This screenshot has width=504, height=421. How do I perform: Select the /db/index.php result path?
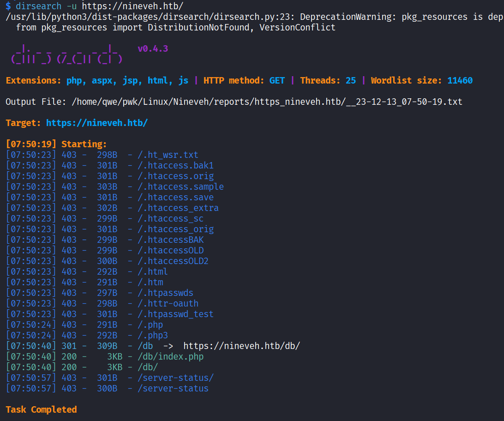tap(171, 357)
